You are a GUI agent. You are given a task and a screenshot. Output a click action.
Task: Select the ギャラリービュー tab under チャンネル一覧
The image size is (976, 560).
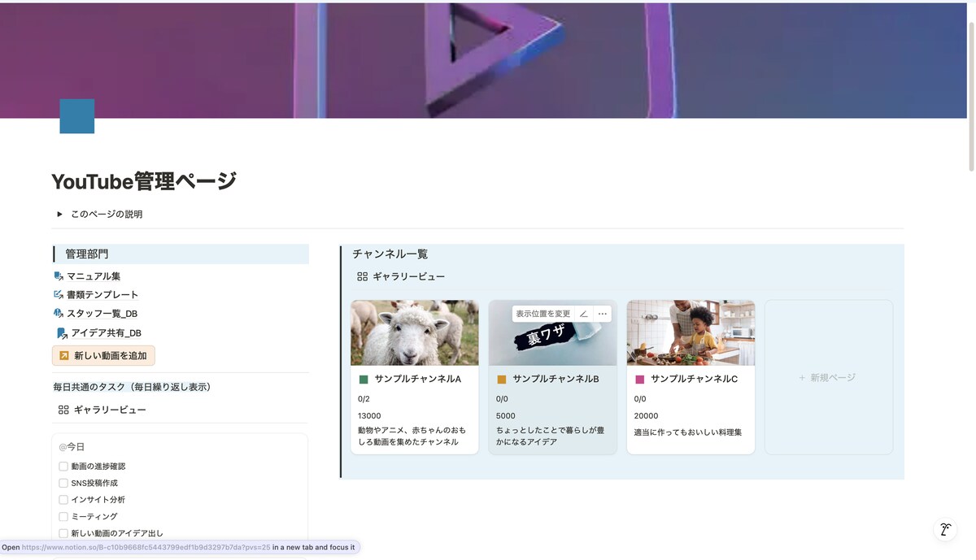(401, 276)
